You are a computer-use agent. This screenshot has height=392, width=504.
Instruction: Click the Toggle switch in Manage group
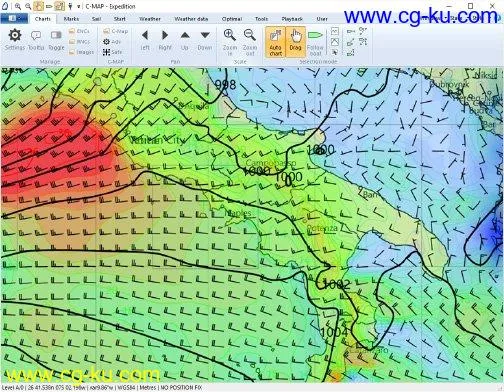tap(56, 39)
